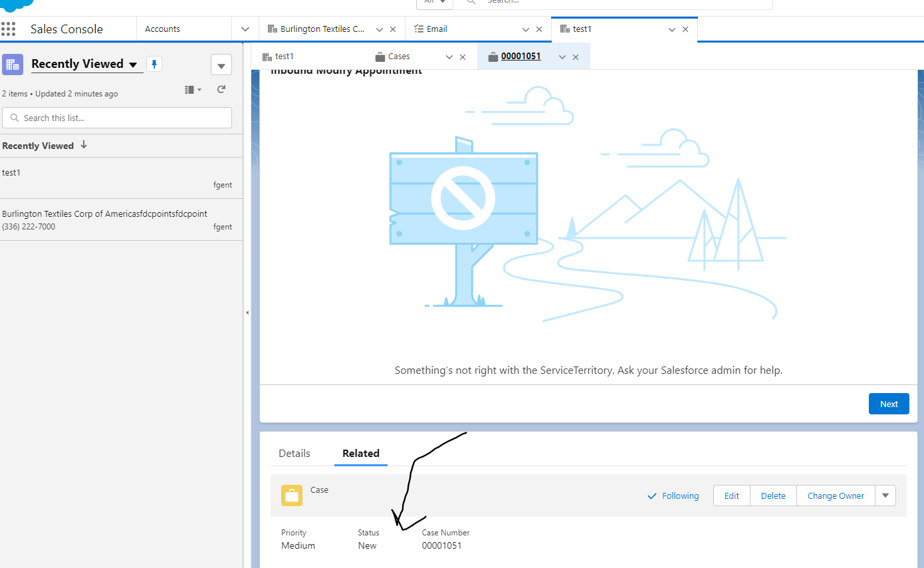Close the Burlington Textiles workspace tab
924x568 pixels.
(393, 29)
